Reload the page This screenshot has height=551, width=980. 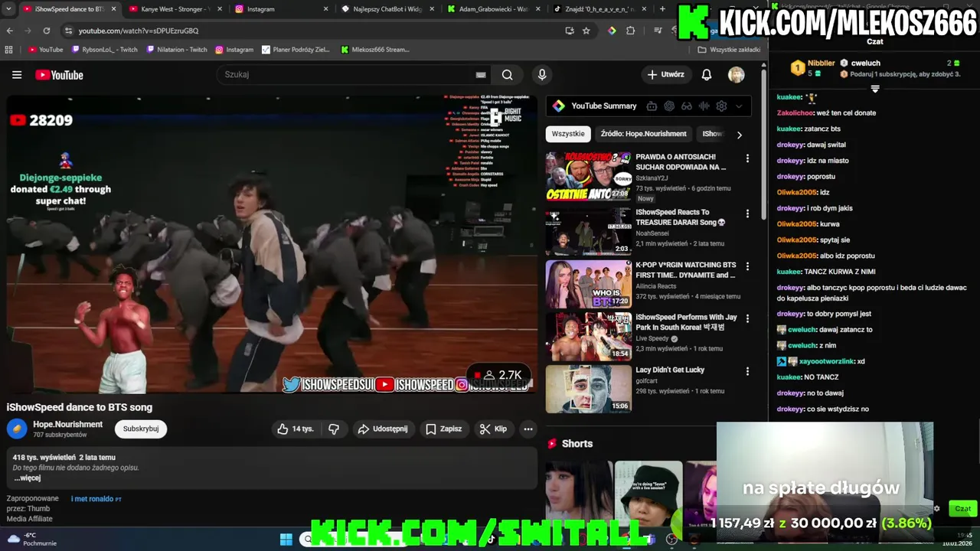46,31
